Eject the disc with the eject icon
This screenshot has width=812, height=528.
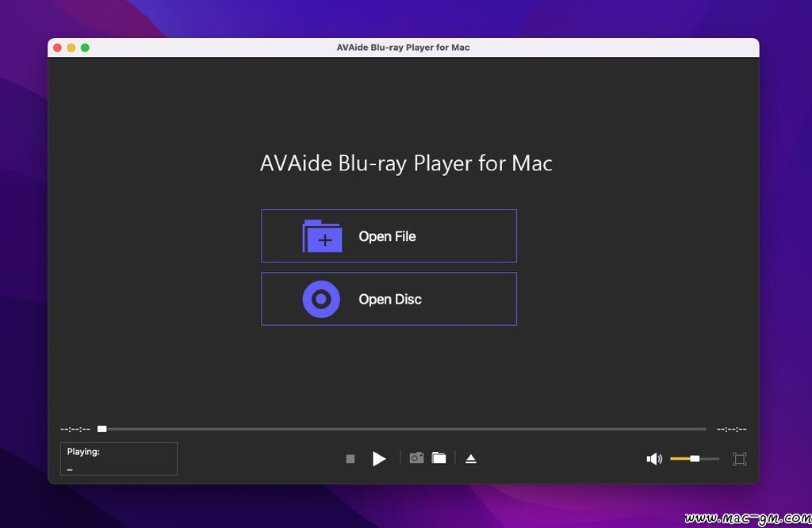[x=471, y=459]
